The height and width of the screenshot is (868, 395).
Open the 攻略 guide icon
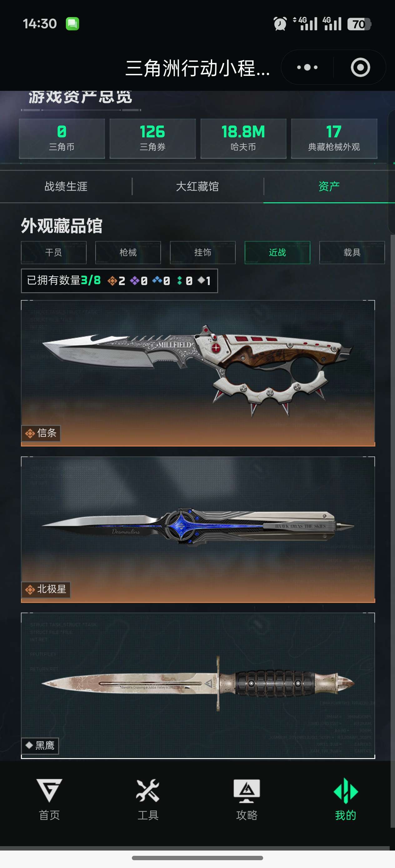[x=247, y=791]
